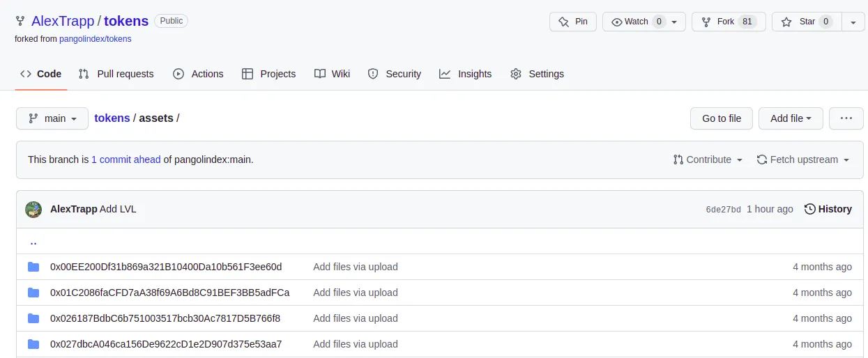Image resolution: width=868 pixels, height=358 pixels.
Task: View the 1 commit ahead comparison
Action: coord(126,159)
